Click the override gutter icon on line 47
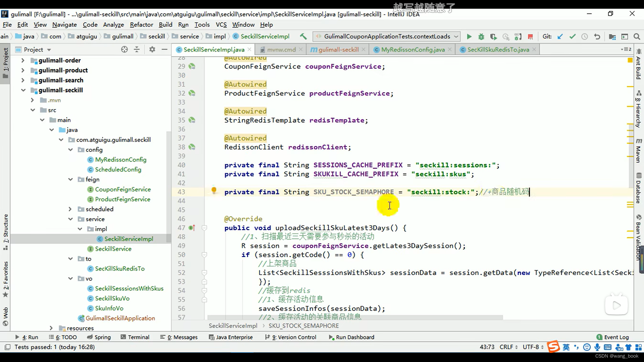Viewport: 644px width, 362px height. [192, 228]
